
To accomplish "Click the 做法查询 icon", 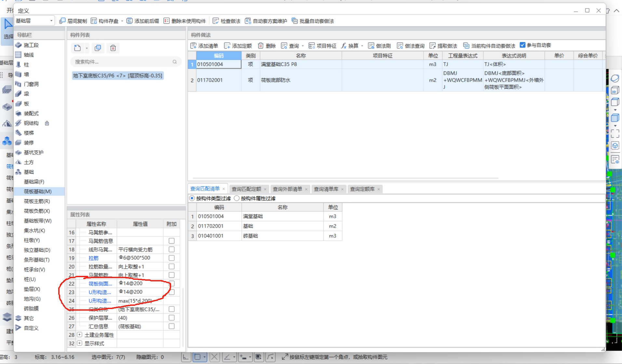I will point(400,46).
